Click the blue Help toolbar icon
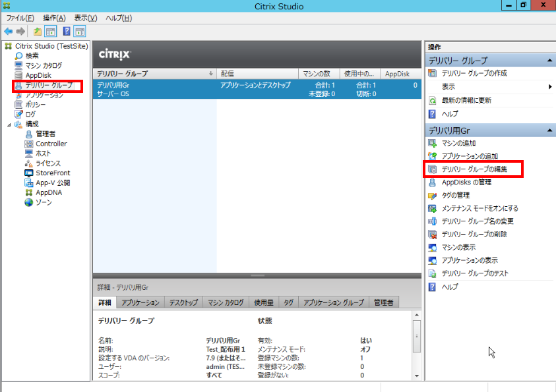The height and width of the screenshot is (392, 556). 67,31
